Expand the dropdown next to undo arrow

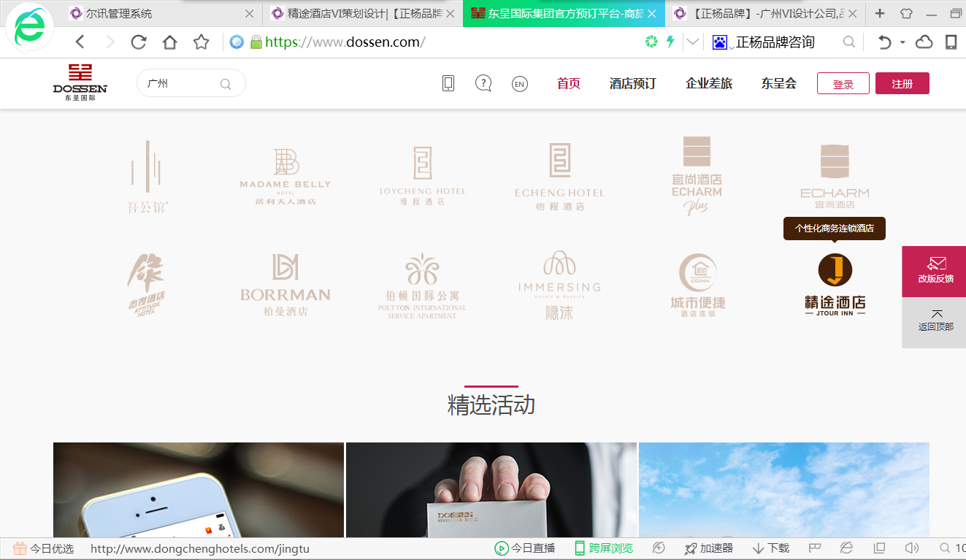tap(902, 42)
